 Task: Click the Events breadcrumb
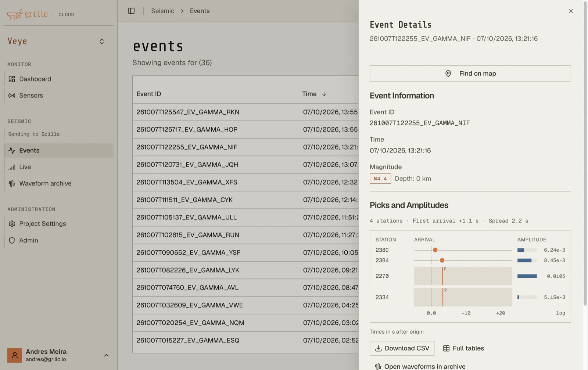click(x=200, y=11)
